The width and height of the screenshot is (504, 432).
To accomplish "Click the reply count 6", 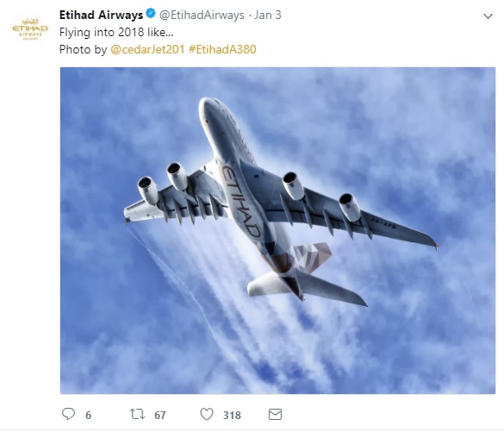I will coord(89,416).
